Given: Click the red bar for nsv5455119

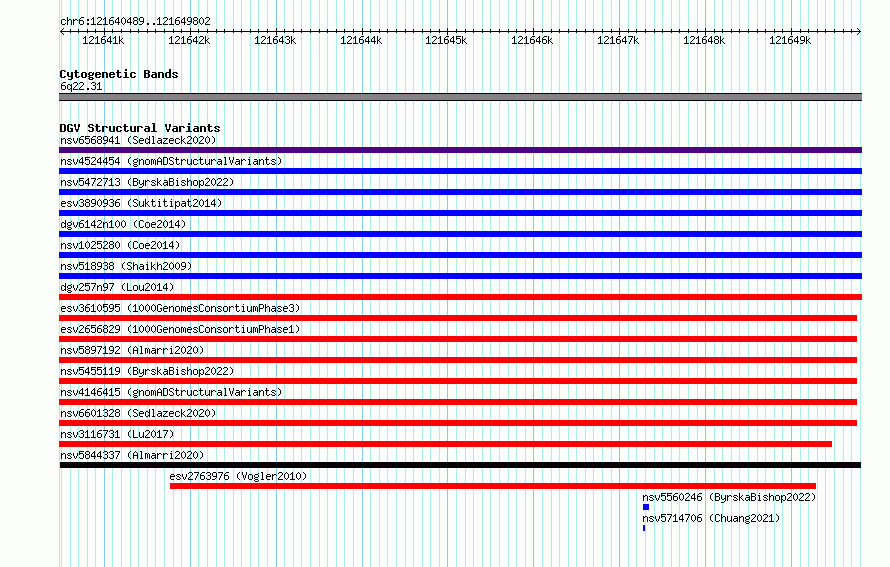Looking at the screenshot, I should (x=458, y=381).
